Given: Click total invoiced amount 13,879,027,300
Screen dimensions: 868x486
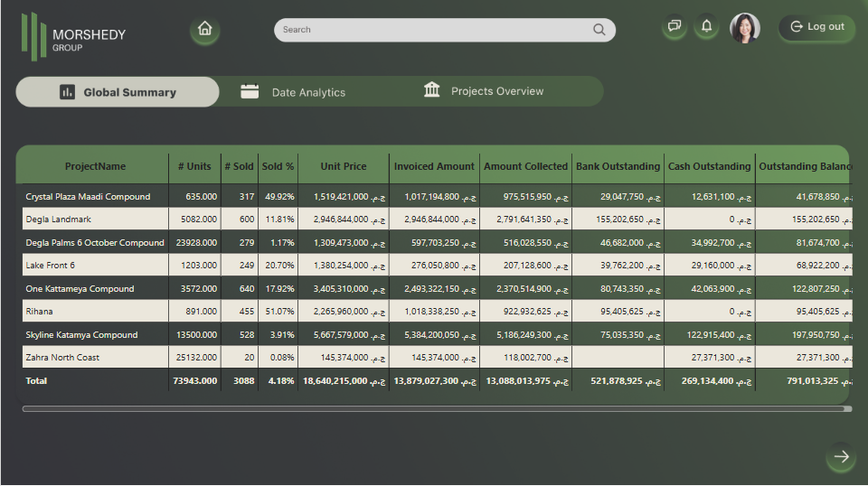Looking at the screenshot, I should pyautogui.click(x=435, y=381).
